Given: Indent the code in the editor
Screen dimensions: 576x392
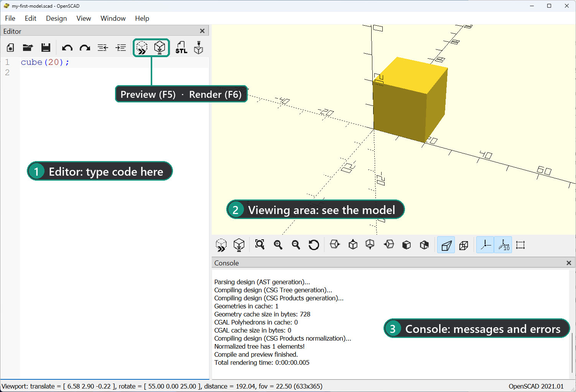Looking at the screenshot, I should tap(121, 48).
